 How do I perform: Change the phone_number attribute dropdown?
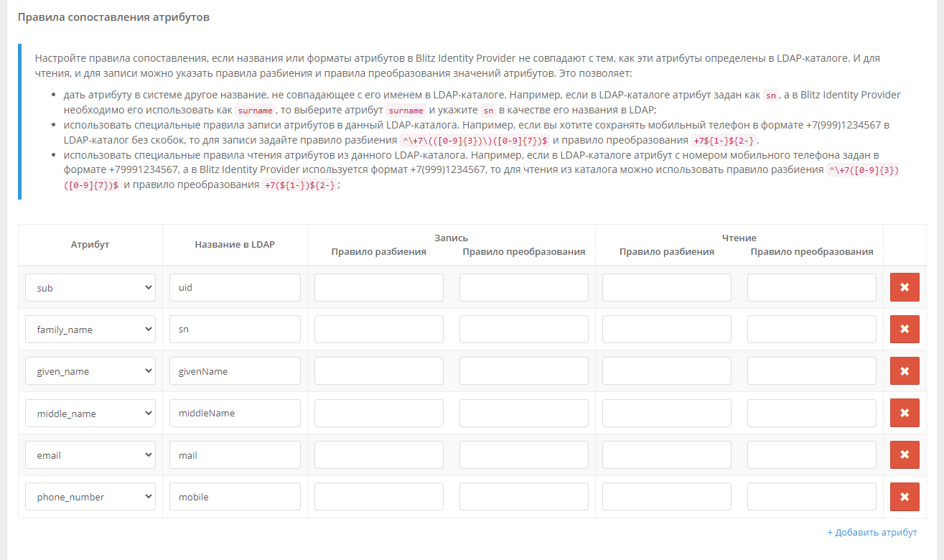90,497
